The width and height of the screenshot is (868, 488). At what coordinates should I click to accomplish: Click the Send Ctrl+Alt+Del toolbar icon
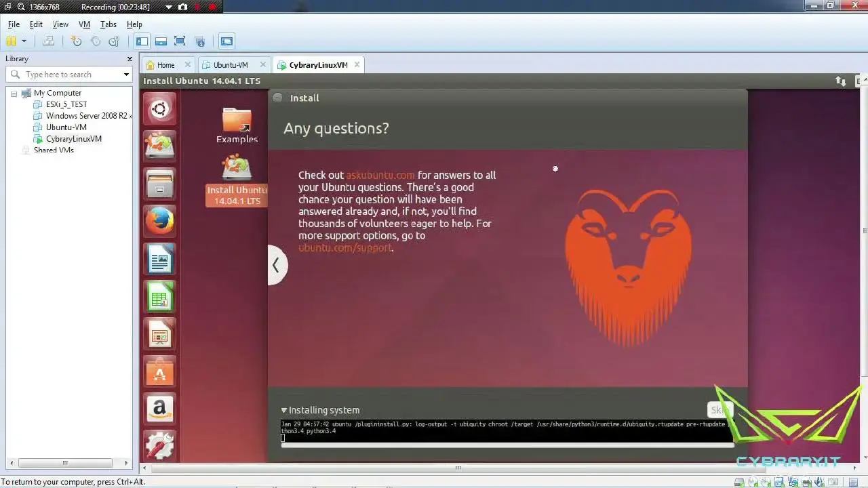pos(49,41)
